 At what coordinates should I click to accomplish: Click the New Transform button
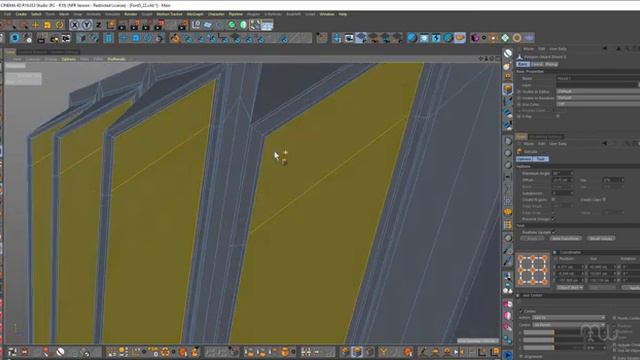click(566, 238)
